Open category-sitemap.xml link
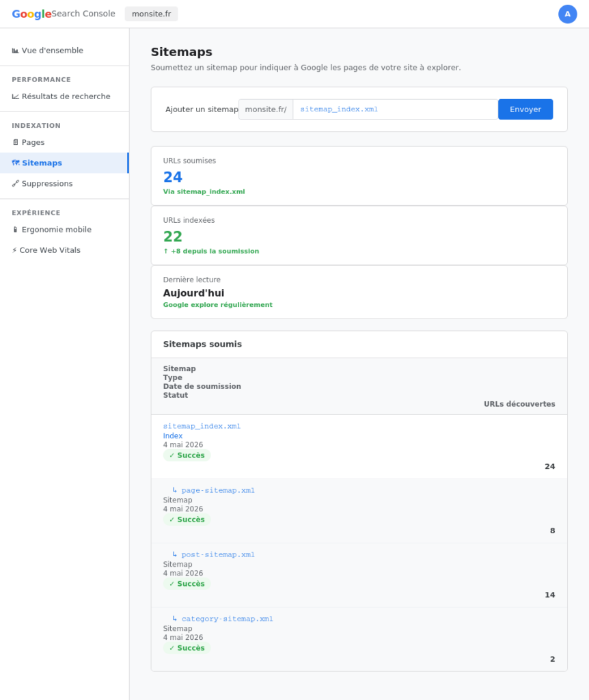 [x=227, y=619]
